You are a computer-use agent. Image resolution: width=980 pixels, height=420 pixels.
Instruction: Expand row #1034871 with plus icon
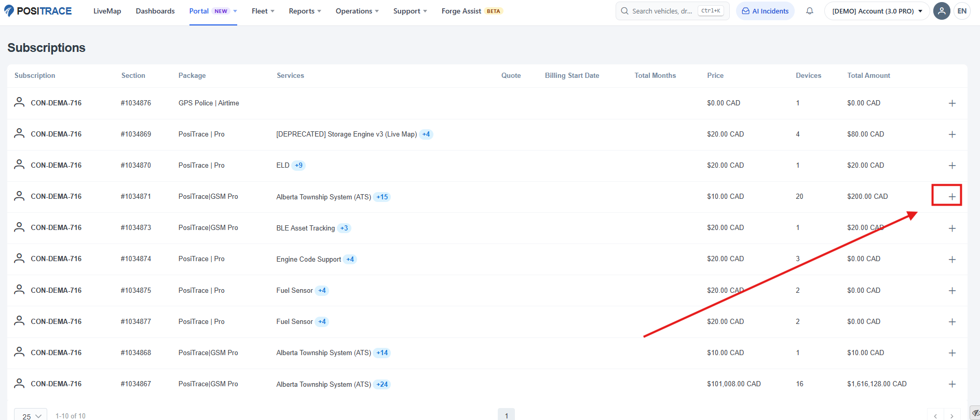(952, 197)
